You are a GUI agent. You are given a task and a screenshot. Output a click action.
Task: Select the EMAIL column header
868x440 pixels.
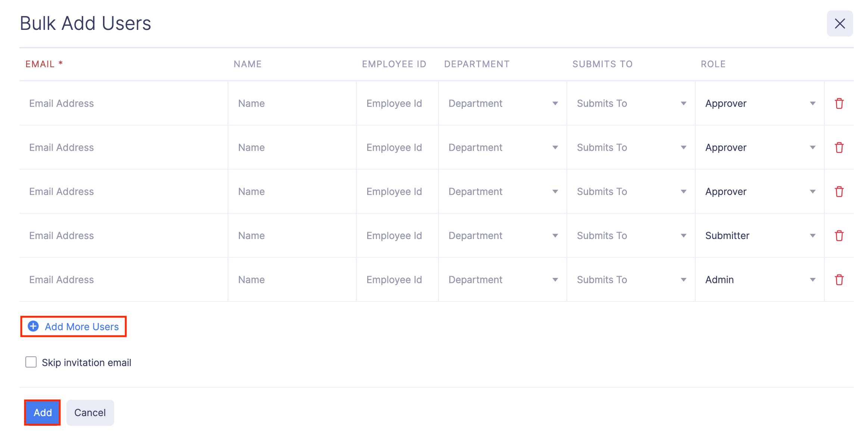pyautogui.click(x=44, y=64)
